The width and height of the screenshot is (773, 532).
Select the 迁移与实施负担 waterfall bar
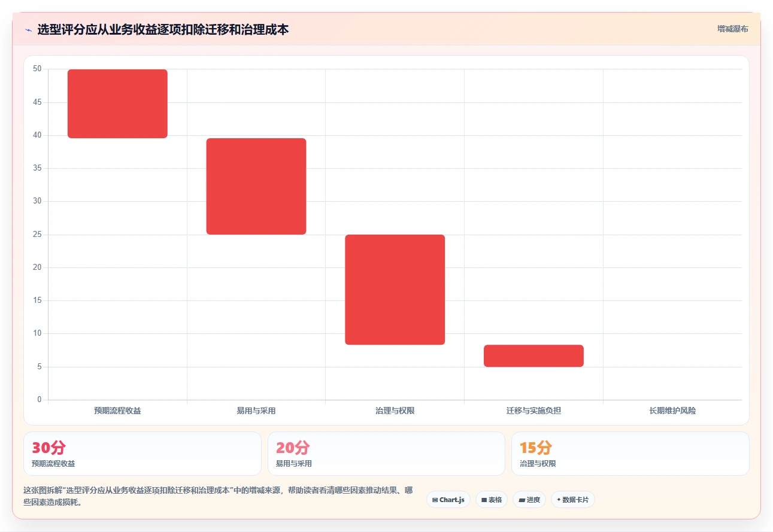tap(533, 355)
